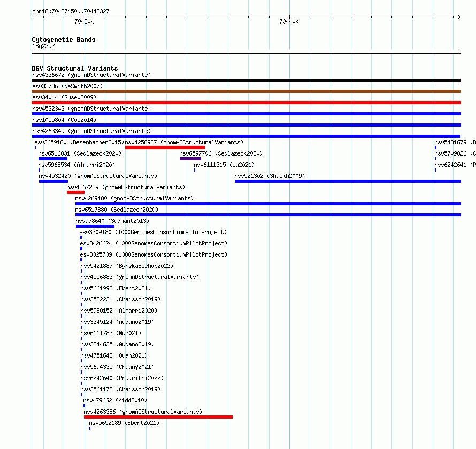The height and width of the screenshot is (449, 476).
Task: Open esv34014 (Gusev2009) variant label
Action: pos(64,97)
